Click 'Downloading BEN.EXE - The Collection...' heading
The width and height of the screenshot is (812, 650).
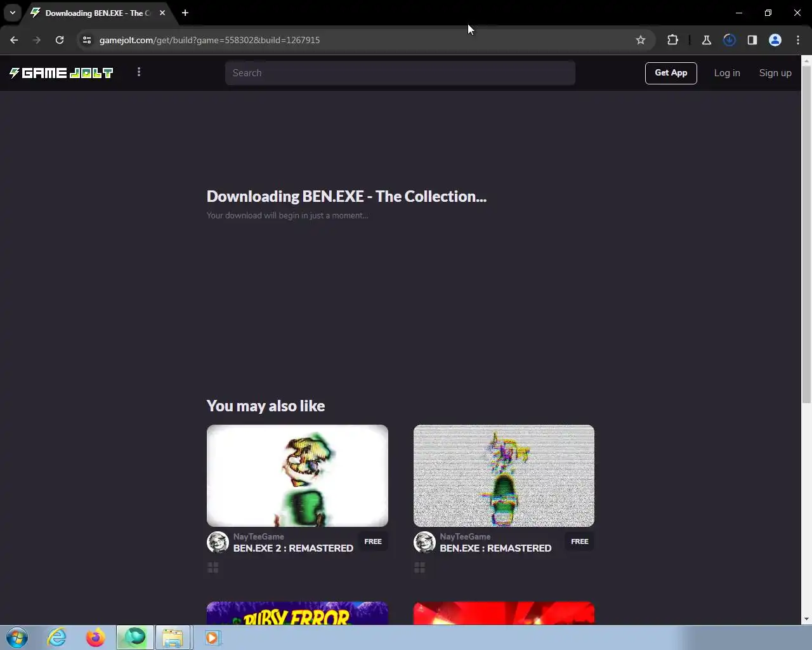(x=346, y=197)
